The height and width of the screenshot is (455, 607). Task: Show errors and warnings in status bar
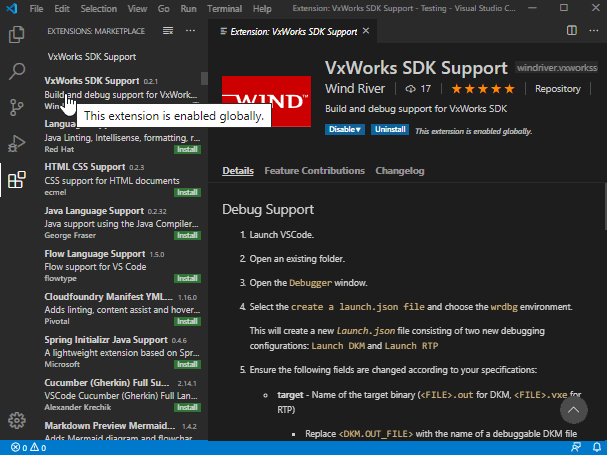coord(28,448)
